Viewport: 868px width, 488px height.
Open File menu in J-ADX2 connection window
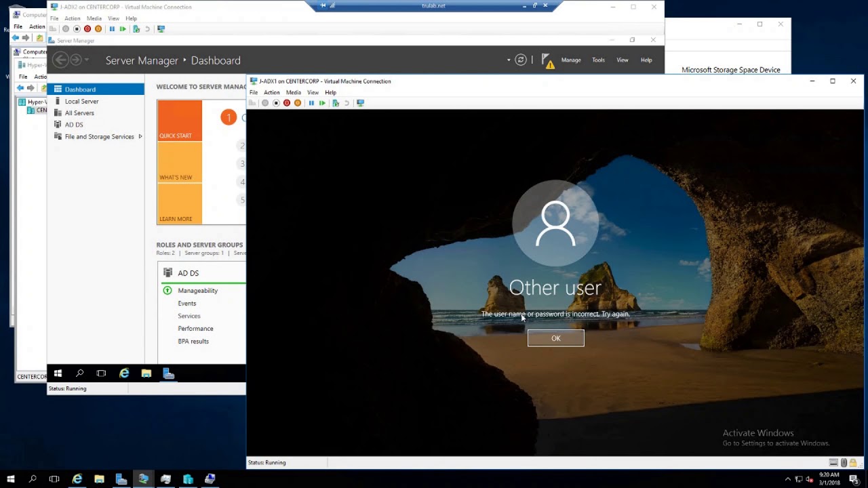coord(54,18)
